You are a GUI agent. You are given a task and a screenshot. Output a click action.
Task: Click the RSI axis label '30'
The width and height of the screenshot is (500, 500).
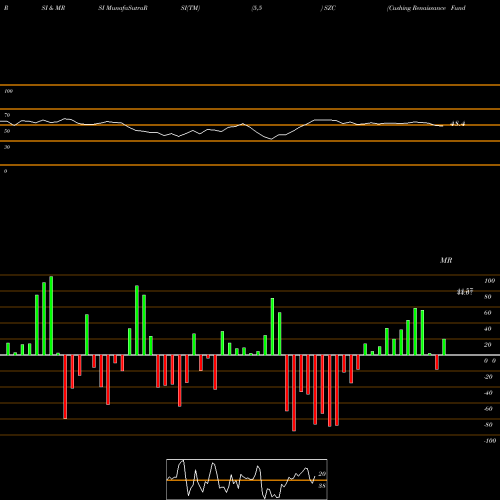click(7, 147)
